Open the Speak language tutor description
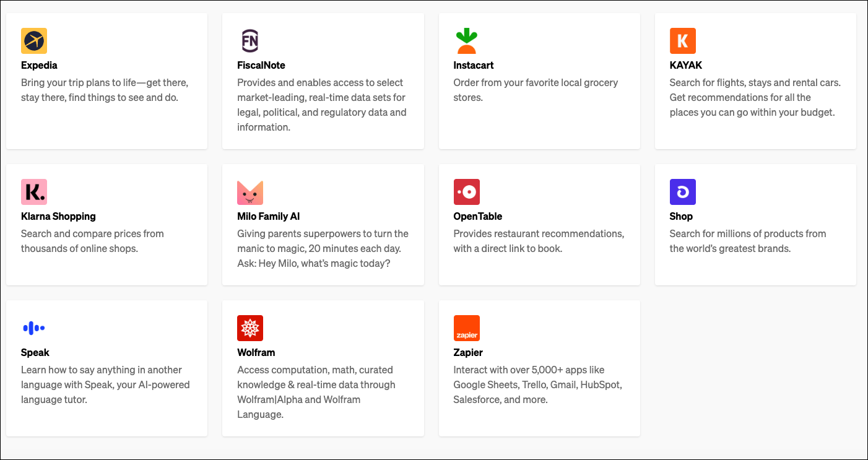 tap(105, 384)
